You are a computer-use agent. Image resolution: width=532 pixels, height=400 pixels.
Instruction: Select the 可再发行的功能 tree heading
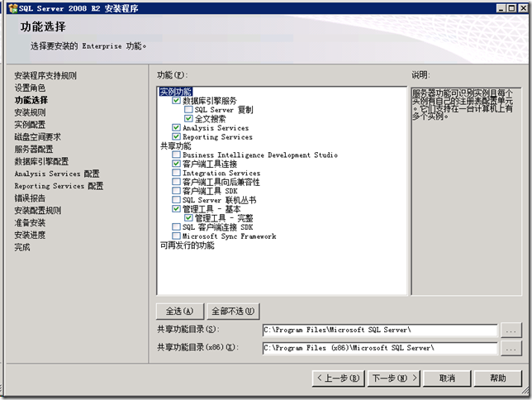[187, 245]
